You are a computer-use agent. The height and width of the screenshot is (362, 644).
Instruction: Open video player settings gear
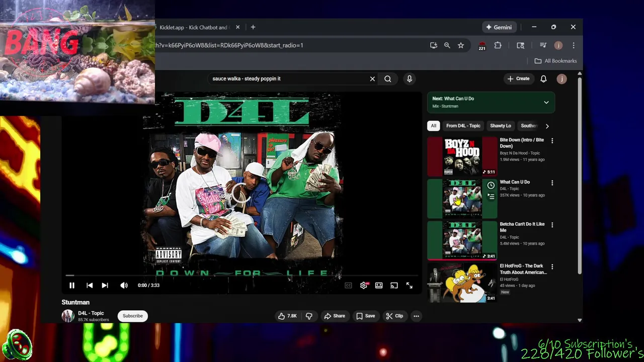click(x=364, y=286)
